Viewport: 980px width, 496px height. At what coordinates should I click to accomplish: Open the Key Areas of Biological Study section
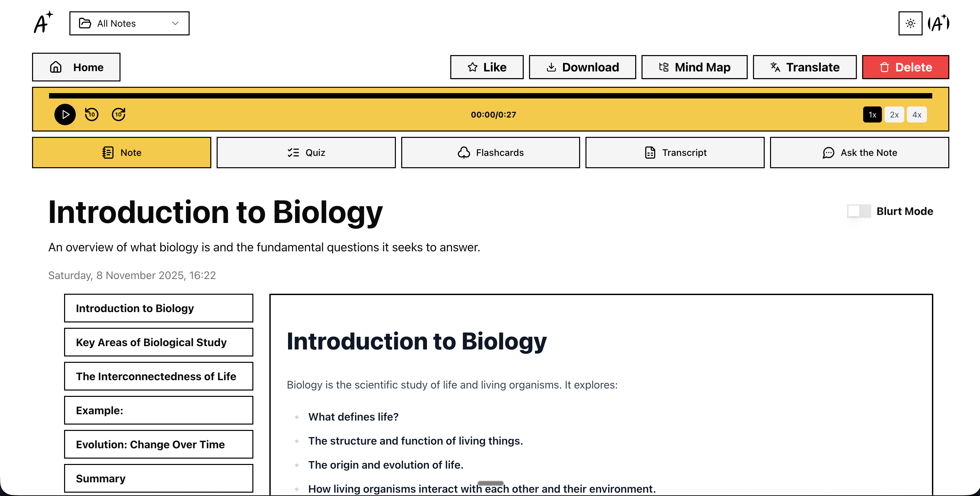(159, 342)
